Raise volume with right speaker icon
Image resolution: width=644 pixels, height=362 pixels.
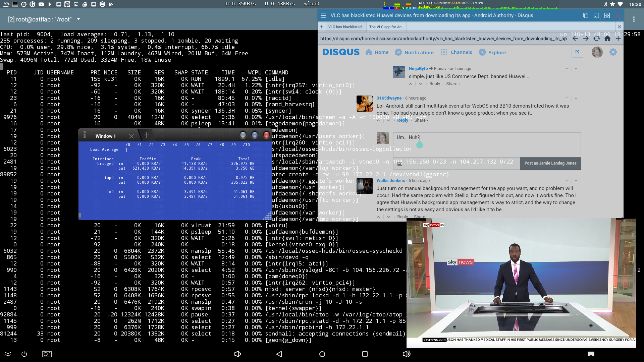[x=407, y=354]
